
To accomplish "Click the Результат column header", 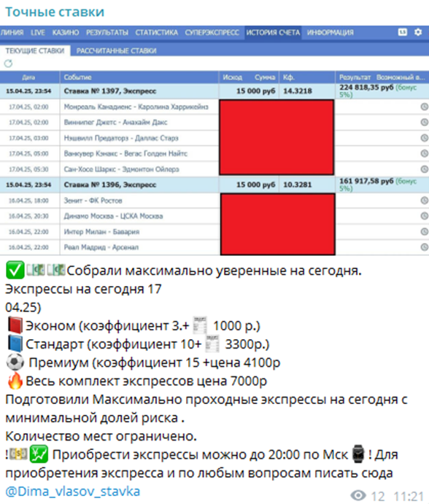I will [x=355, y=77].
